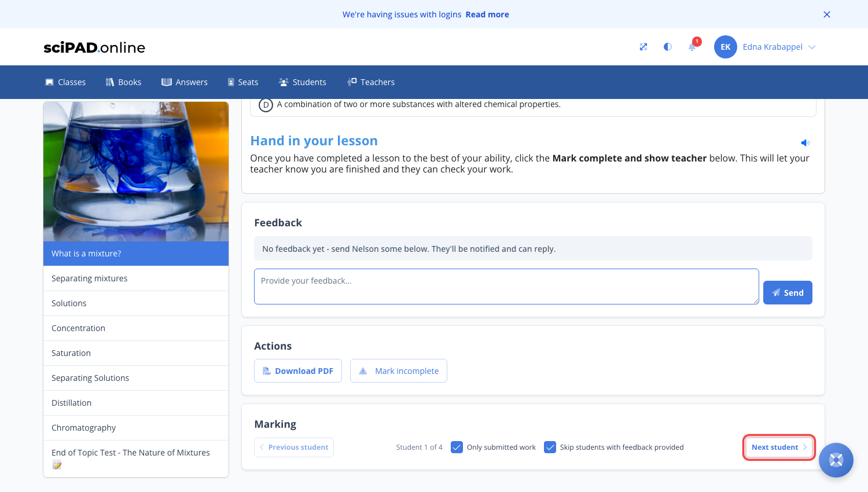Open the Separating Solutions lesson
This screenshot has height=492, width=868.
(x=136, y=378)
